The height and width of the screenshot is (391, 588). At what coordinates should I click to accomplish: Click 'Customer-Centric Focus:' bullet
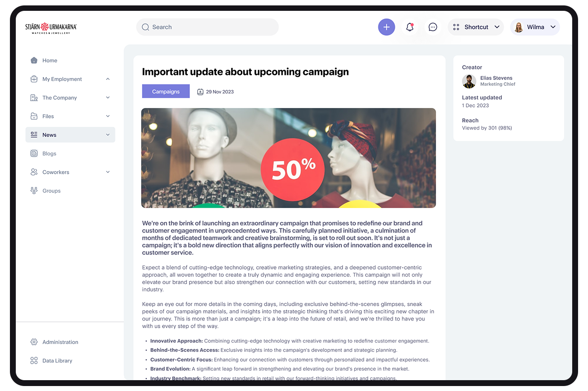[x=181, y=360]
